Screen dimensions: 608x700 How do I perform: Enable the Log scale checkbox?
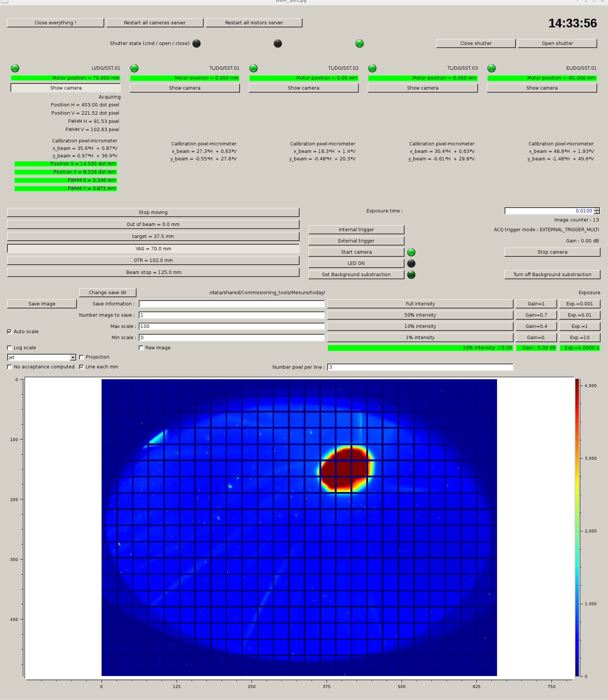(10, 348)
